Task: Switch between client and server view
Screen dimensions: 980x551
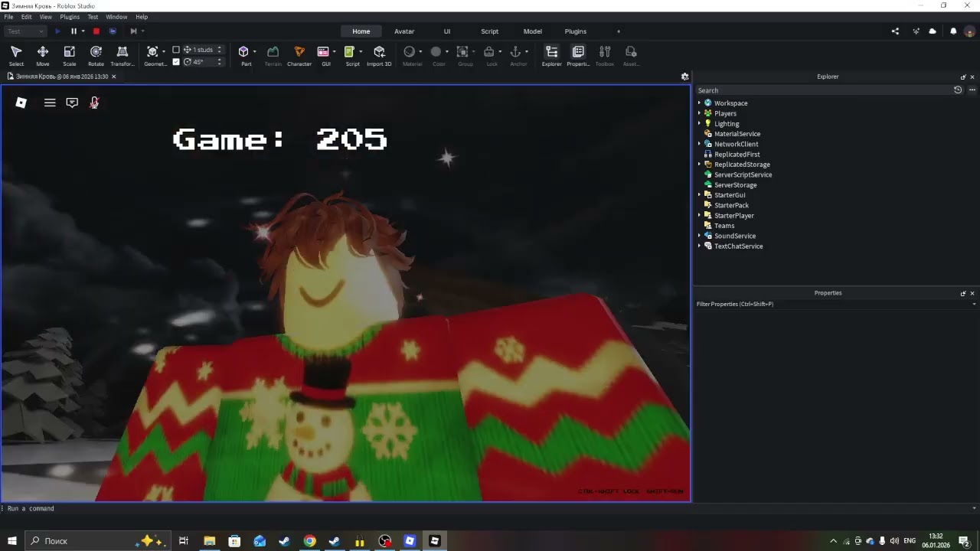Action: [113, 31]
